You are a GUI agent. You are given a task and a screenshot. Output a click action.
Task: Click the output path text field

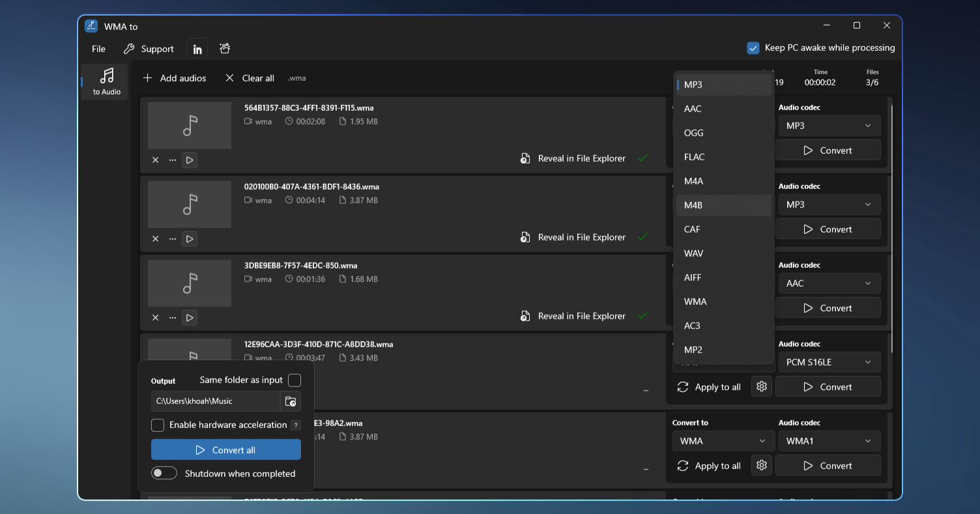click(215, 401)
